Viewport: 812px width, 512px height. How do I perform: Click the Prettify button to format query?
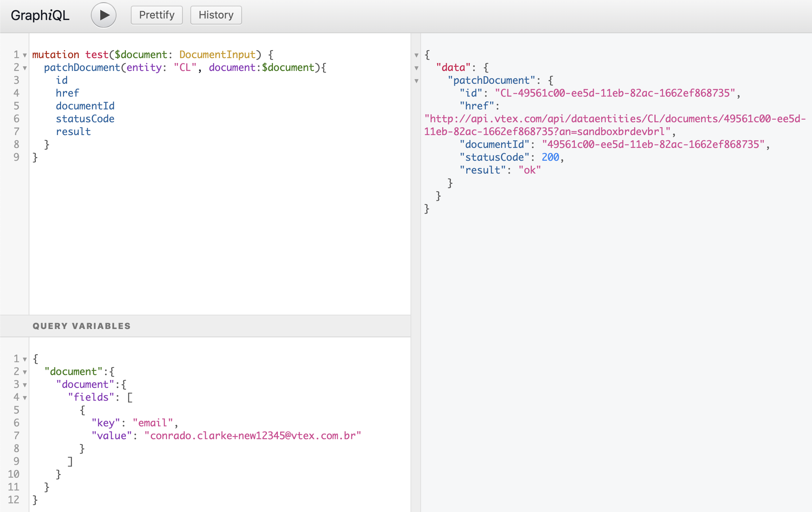coord(157,15)
